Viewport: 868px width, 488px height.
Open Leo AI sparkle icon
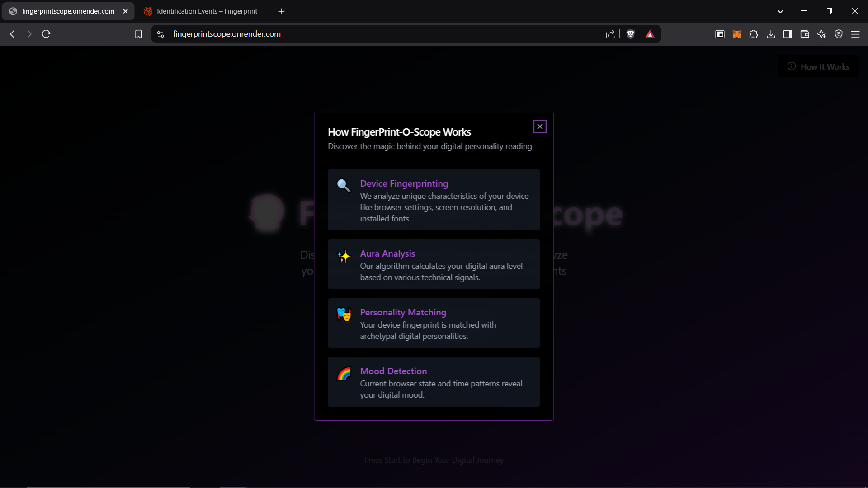[x=821, y=34]
